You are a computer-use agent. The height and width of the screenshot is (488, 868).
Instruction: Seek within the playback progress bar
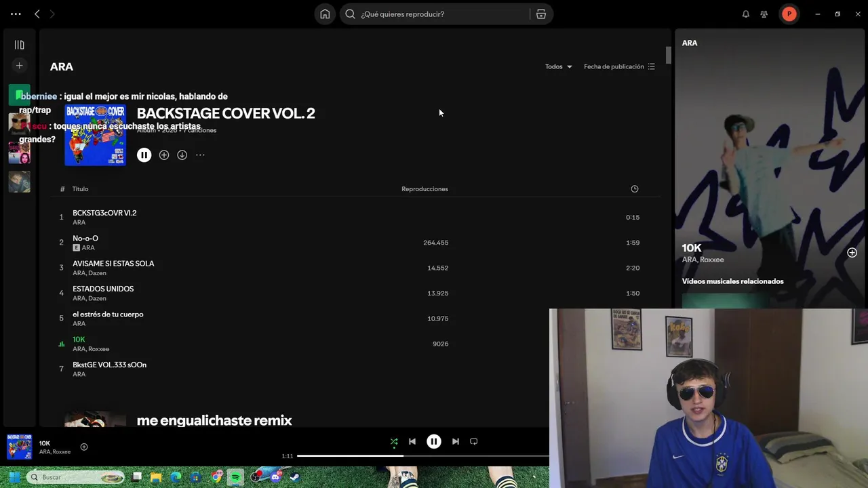point(423,456)
